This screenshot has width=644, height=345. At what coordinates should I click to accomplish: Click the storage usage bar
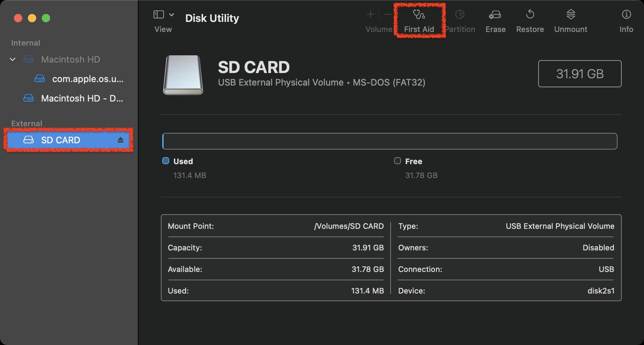click(390, 141)
